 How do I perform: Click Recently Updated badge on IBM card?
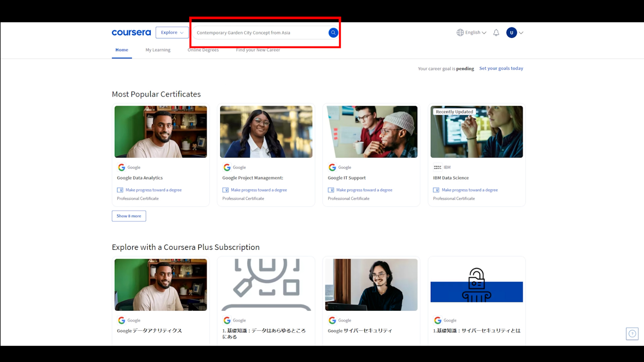point(454,112)
